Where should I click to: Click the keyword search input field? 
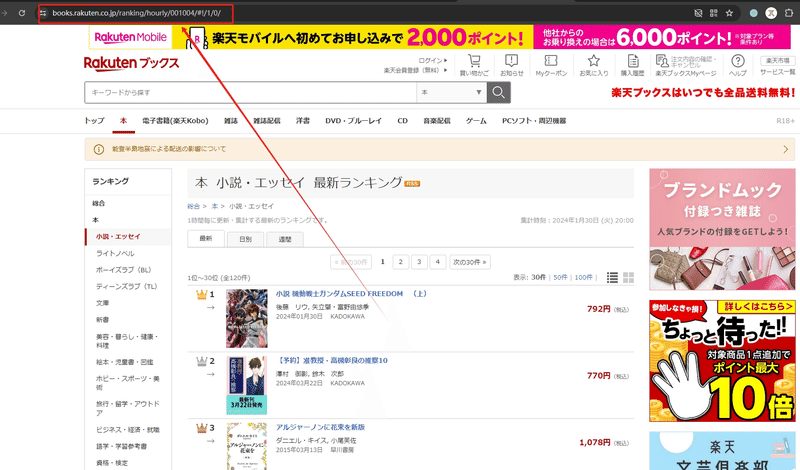click(x=251, y=92)
